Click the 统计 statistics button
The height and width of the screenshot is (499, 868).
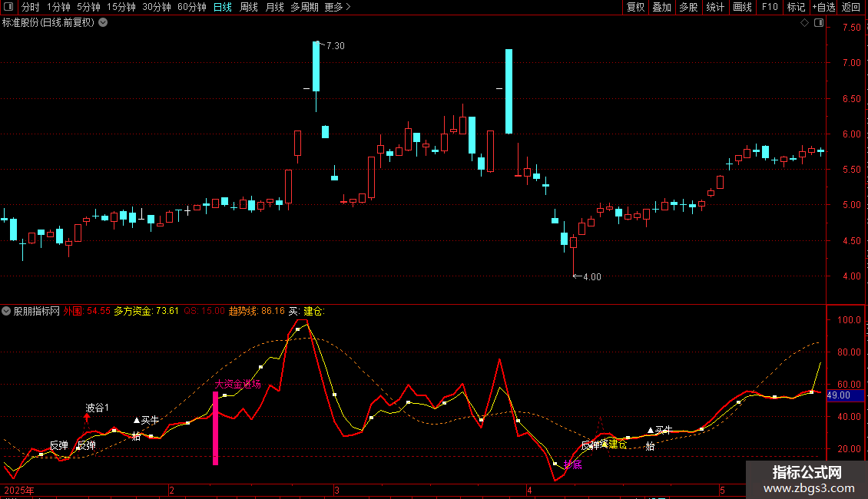coord(714,7)
